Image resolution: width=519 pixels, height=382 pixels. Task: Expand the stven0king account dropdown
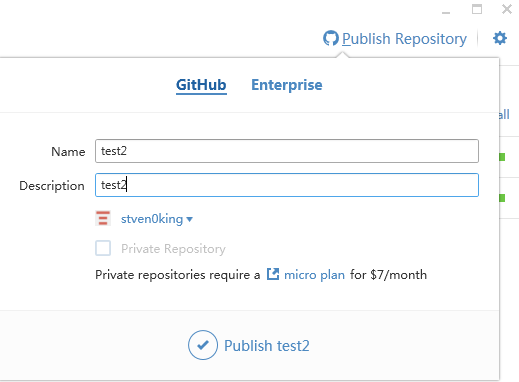click(157, 219)
